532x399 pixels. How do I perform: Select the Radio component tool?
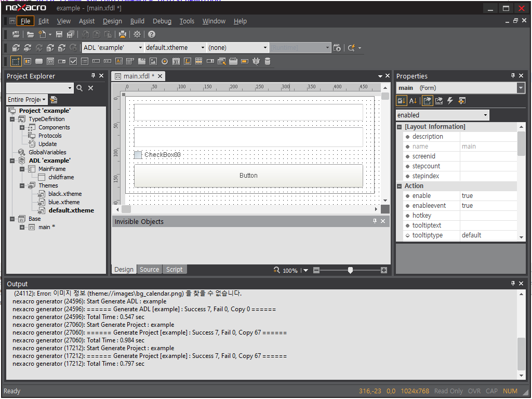[165, 61]
